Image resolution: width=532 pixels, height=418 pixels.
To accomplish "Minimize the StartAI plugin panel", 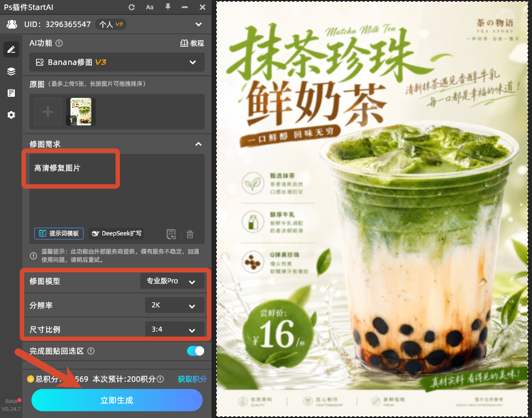I will tap(185, 7).
